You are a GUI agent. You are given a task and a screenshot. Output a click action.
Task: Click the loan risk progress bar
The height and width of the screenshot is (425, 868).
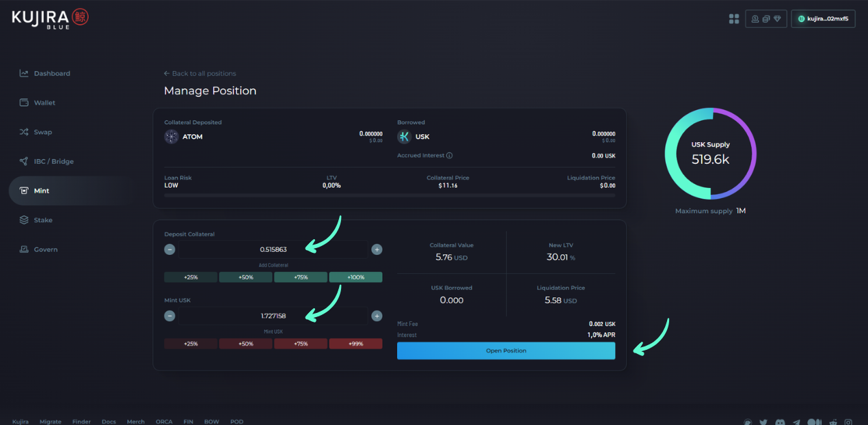point(390,195)
